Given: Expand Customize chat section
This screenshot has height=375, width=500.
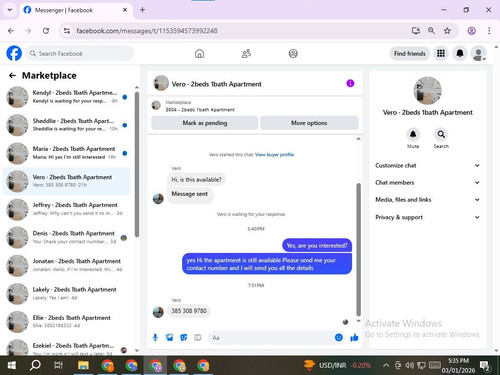Looking at the screenshot, I should [x=428, y=165].
